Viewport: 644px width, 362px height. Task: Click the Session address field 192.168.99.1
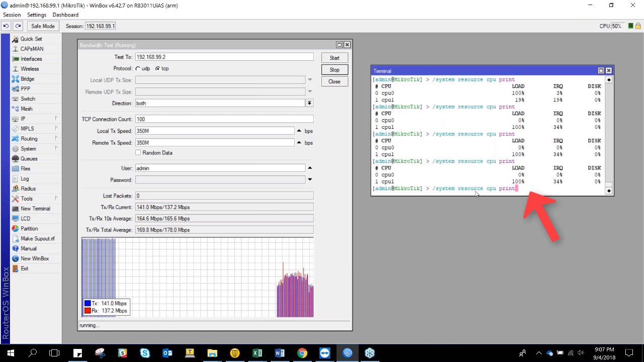(101, 26)
